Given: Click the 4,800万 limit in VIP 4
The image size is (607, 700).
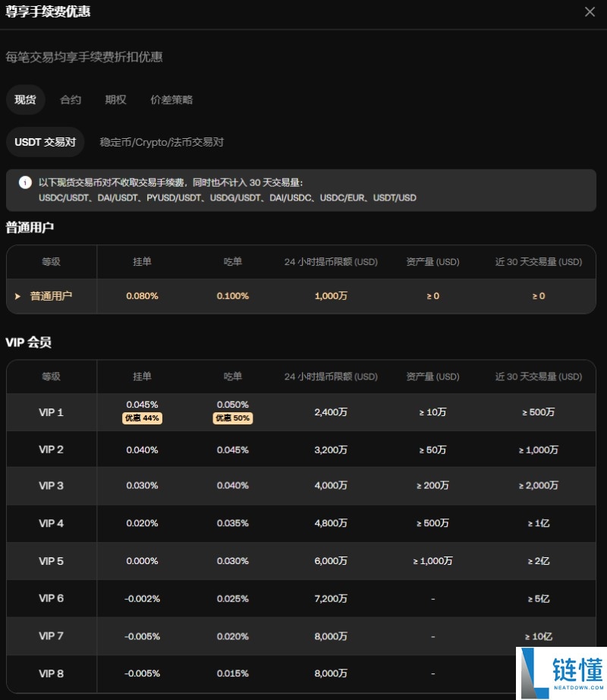Looking at the screenshot, I should pyautogui.click(x=331, y=523).
